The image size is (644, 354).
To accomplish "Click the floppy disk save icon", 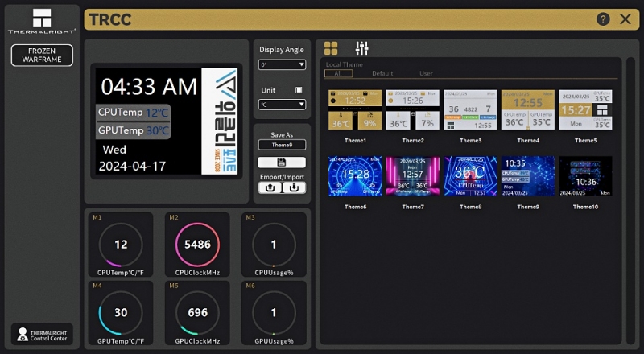I will [x=282, y=163].
